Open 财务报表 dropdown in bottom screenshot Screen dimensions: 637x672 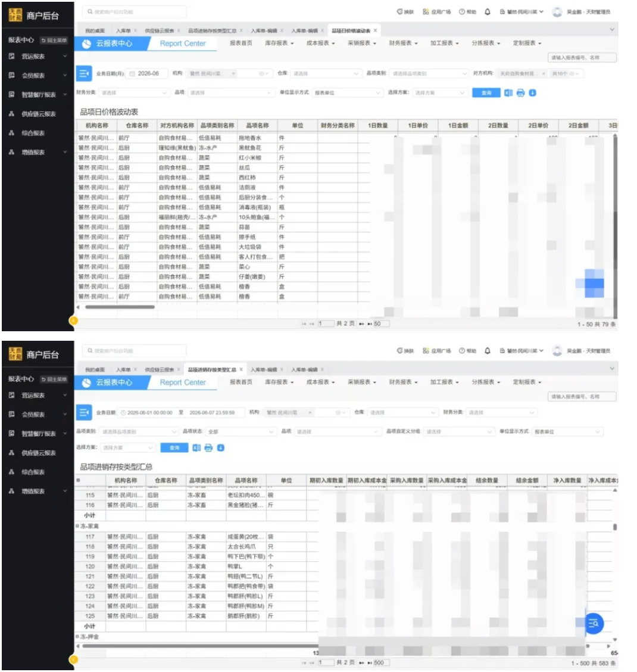pyautogui.click(x=403, y=382)
